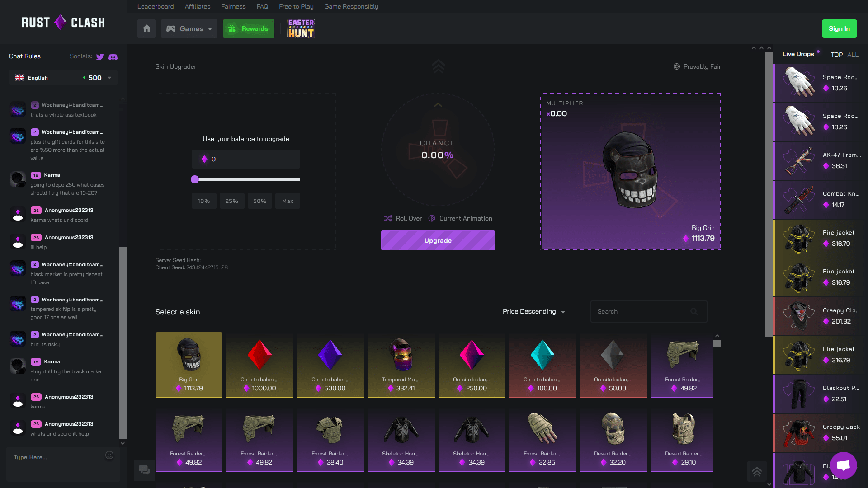Expand the Games dropdown menu
Image resolution: width=868 pixels, height=488 pixels.
[x=189, y=28]
